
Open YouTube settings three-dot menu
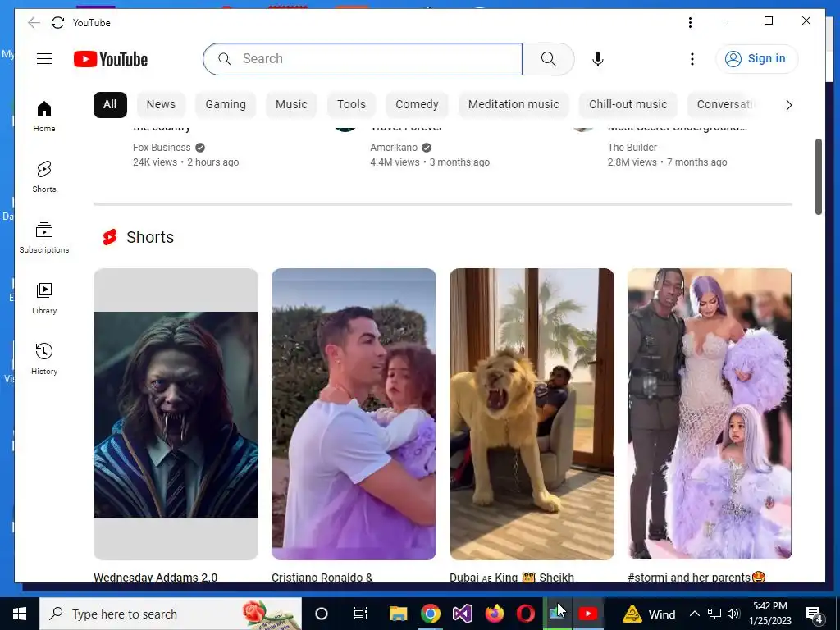tap(692, 59)
